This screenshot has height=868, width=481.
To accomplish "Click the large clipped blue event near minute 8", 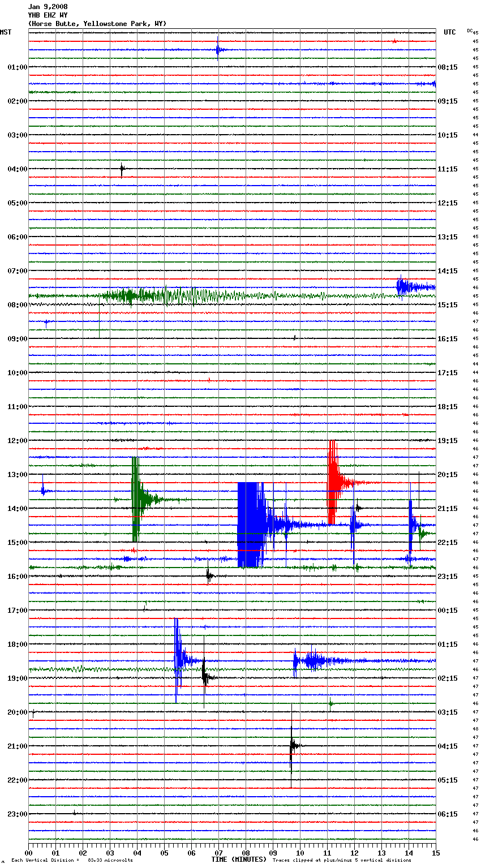I will pyautogui.click(x=251, y=525).
